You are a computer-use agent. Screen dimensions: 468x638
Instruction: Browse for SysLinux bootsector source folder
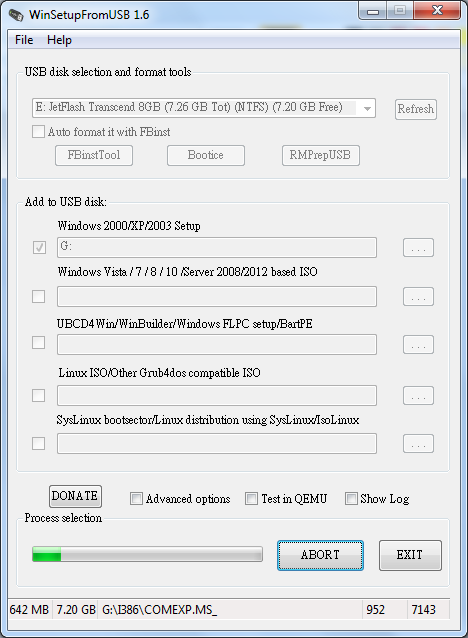pyautogui.click(x=418, y=444)
